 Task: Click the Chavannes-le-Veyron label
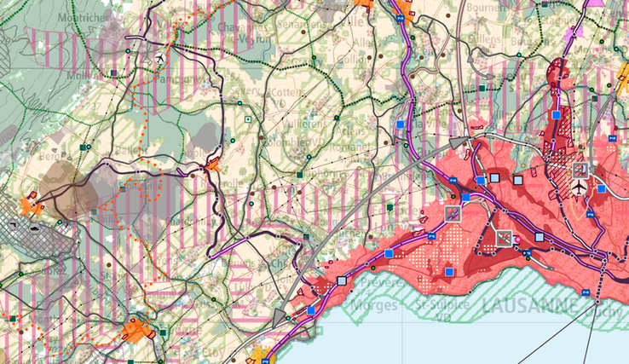pos(245,33)
